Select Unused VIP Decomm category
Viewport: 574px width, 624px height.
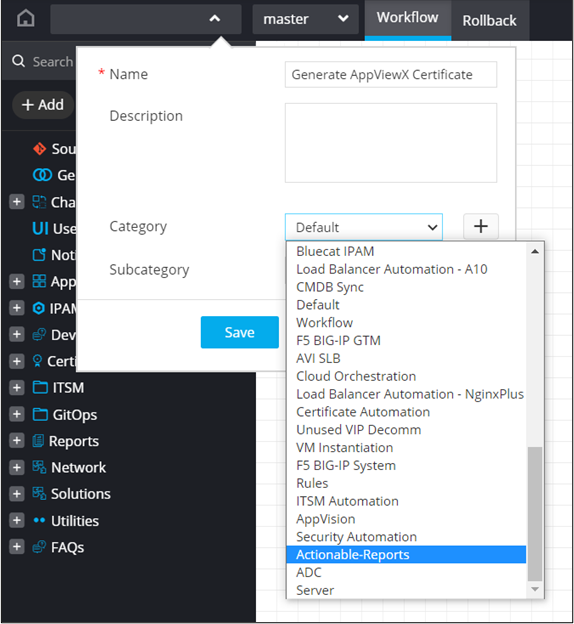pos(406,430)
